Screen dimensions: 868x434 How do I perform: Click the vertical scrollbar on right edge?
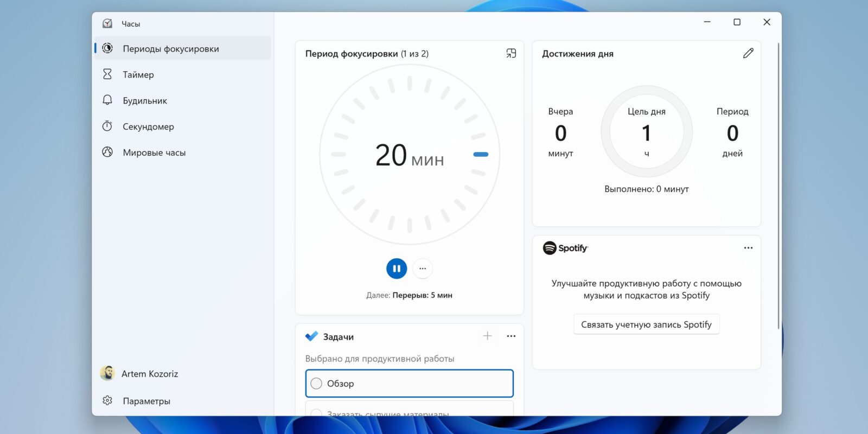point(778,184)
